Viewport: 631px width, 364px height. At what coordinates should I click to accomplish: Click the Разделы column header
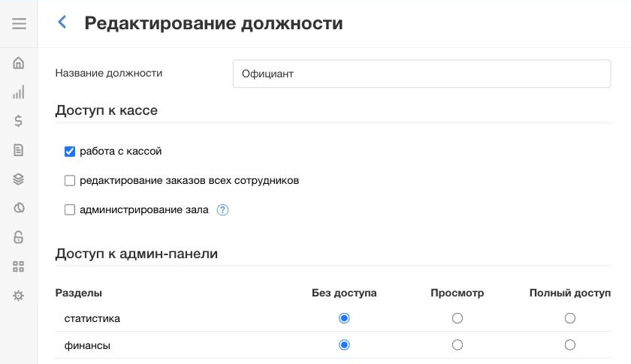click(x=78, y=293)
